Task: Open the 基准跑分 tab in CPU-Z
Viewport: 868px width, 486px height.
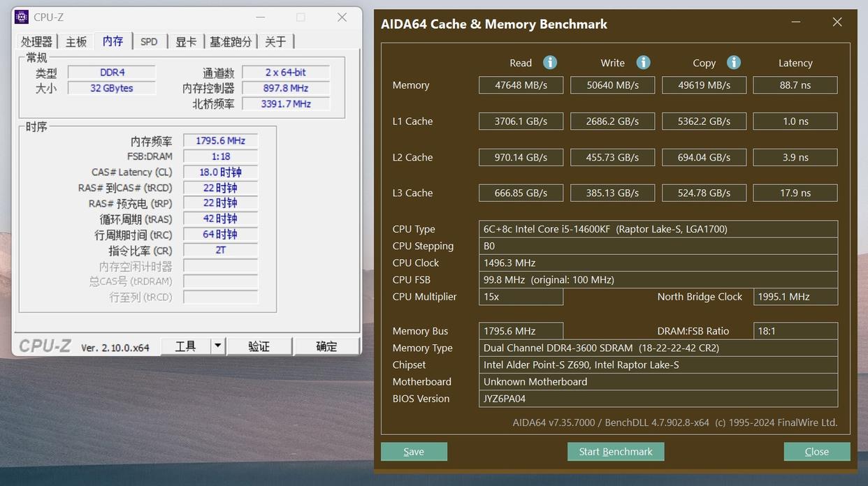Action: 231,42
